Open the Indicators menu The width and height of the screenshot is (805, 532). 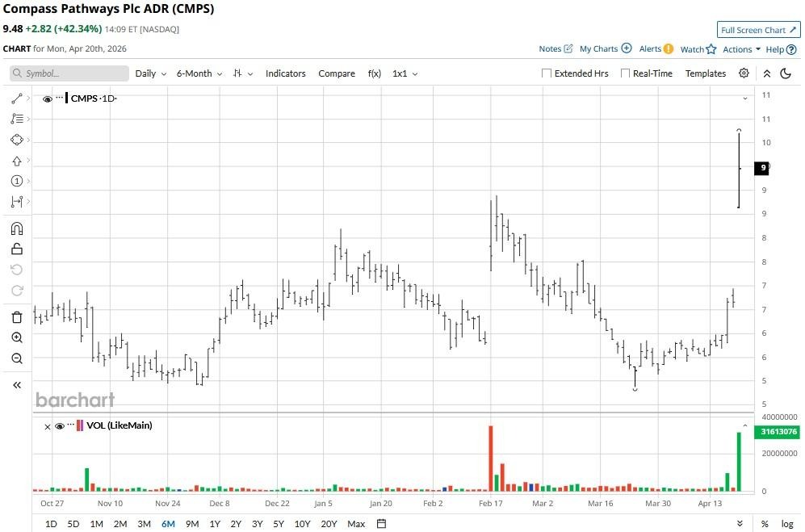tap(286, 73)
